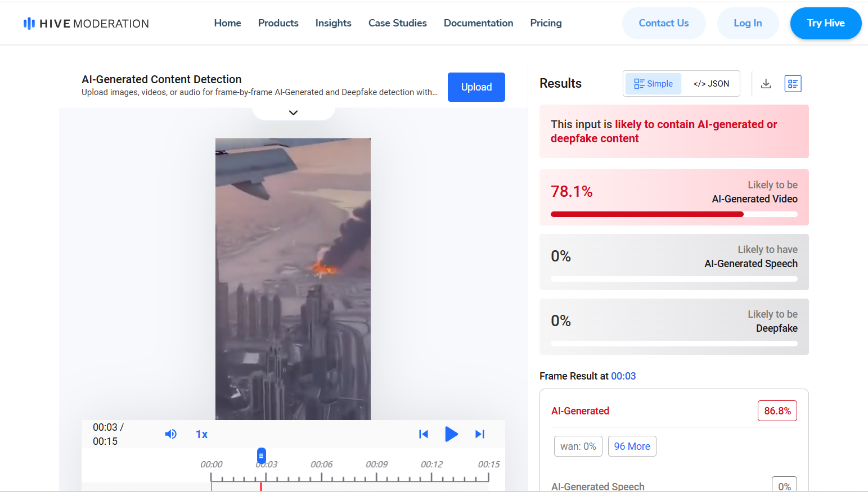This screenshot has height=492, width=868.
Task: Click the video preview frame
Action: pos(293,279)
